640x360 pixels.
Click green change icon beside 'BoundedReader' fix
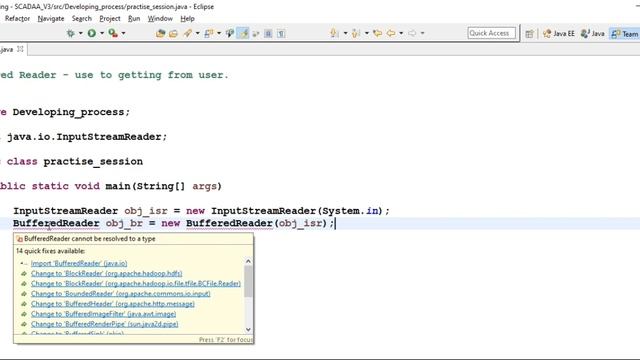pyautogui.click(x=24, y=294)
